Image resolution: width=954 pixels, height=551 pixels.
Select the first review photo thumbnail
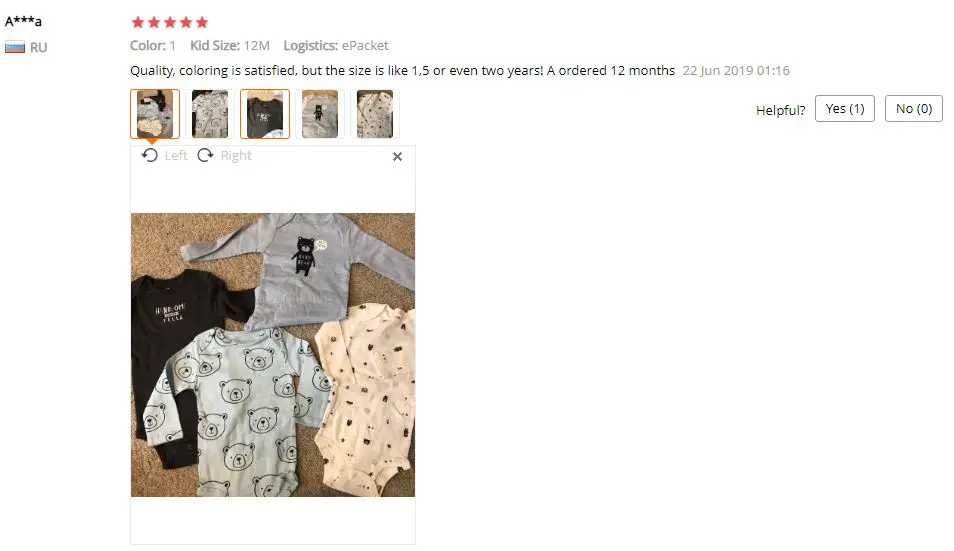155,114
